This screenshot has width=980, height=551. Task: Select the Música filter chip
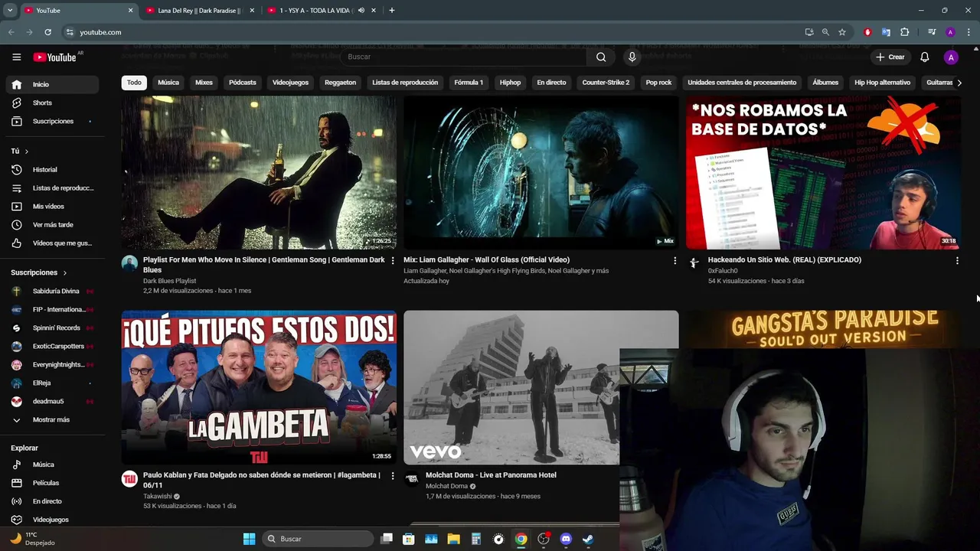168,83
